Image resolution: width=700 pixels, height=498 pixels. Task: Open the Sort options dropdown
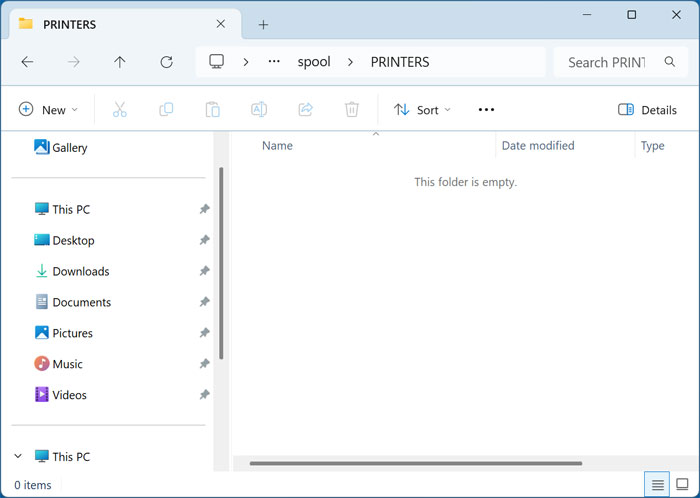pos(422,110)
